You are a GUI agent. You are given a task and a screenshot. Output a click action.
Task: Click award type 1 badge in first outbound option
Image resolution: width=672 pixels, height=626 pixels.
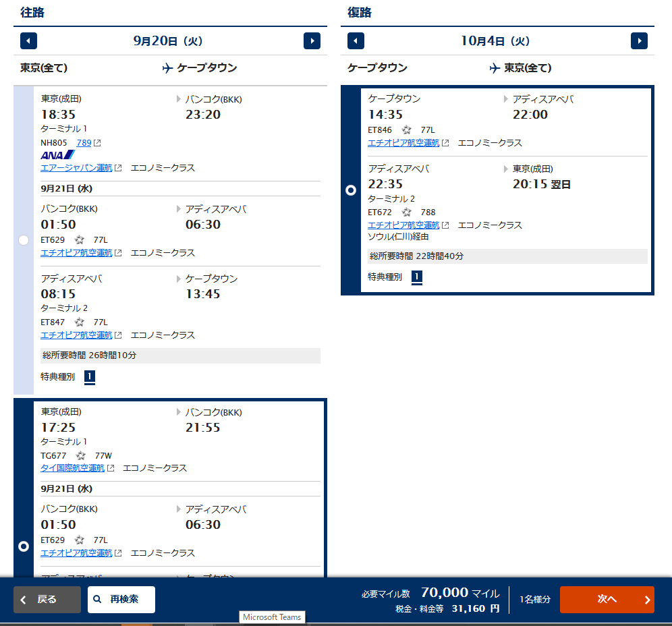pyautogui.click(x=90, y=377)
